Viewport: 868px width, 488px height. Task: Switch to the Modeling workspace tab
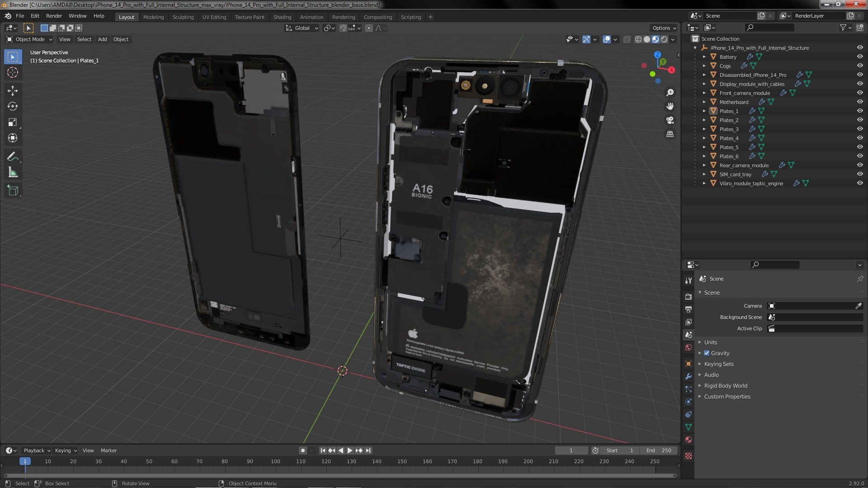click(153, 17)
